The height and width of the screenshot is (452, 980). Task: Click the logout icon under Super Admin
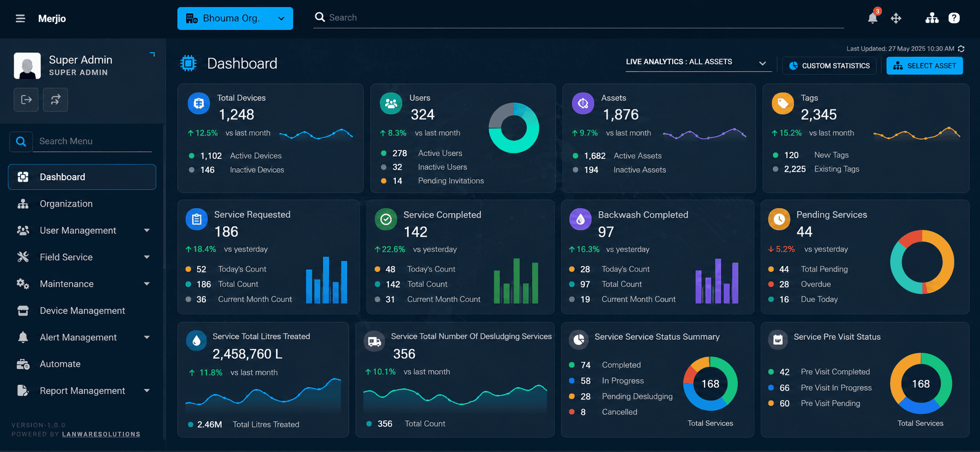[x=26, y=99]
